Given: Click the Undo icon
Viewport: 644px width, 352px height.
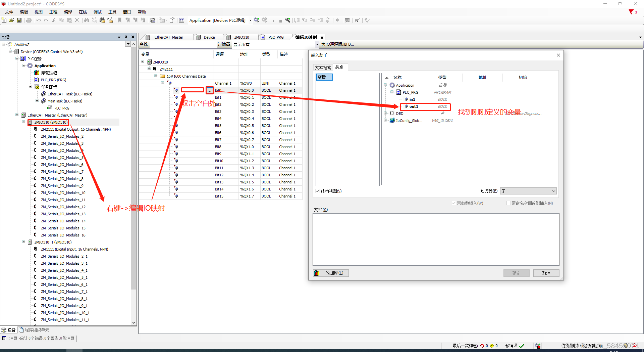Looking at the screenshot, I should pos(38,20).
